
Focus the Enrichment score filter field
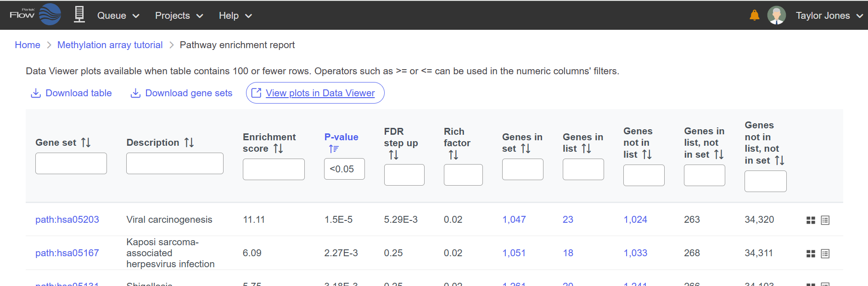point(274,169)
